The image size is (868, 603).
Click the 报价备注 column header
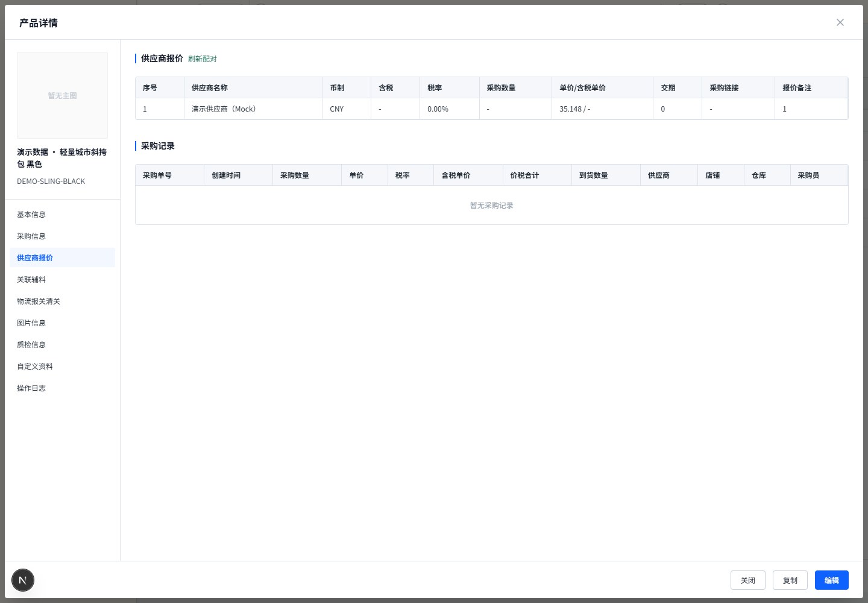tap(811, 88)
